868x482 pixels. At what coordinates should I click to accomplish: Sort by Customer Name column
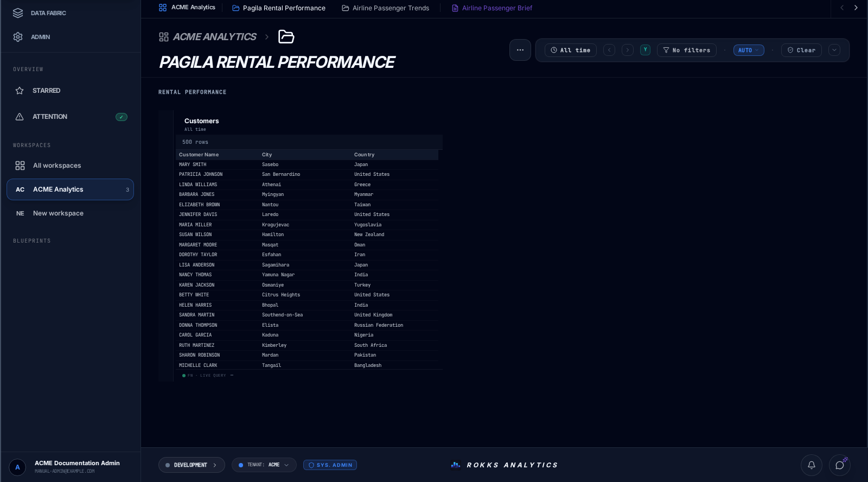pos(199,155)
